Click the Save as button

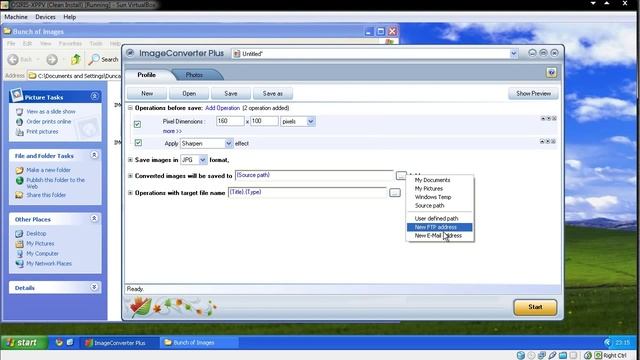(x=273, y=93)
